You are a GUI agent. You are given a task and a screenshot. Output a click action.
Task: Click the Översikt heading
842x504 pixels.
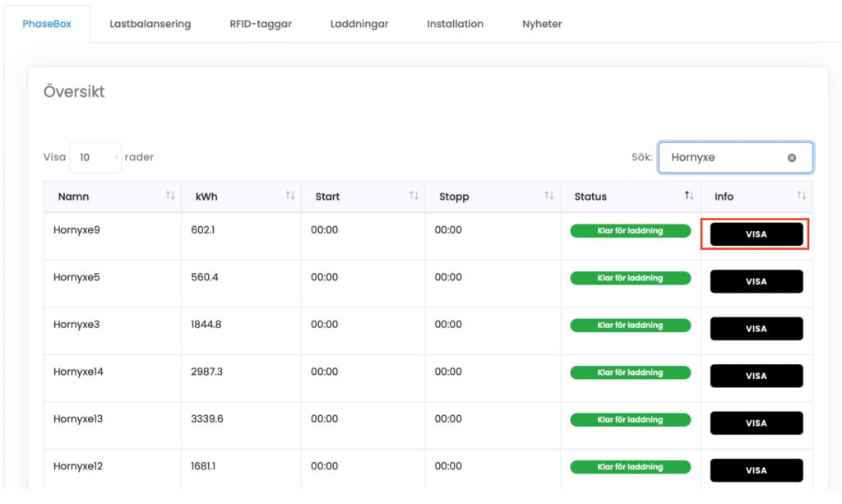click(74, 91)
